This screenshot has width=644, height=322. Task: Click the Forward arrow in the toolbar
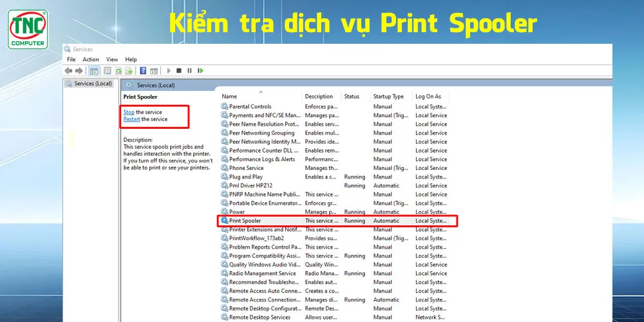coord(79,71)
